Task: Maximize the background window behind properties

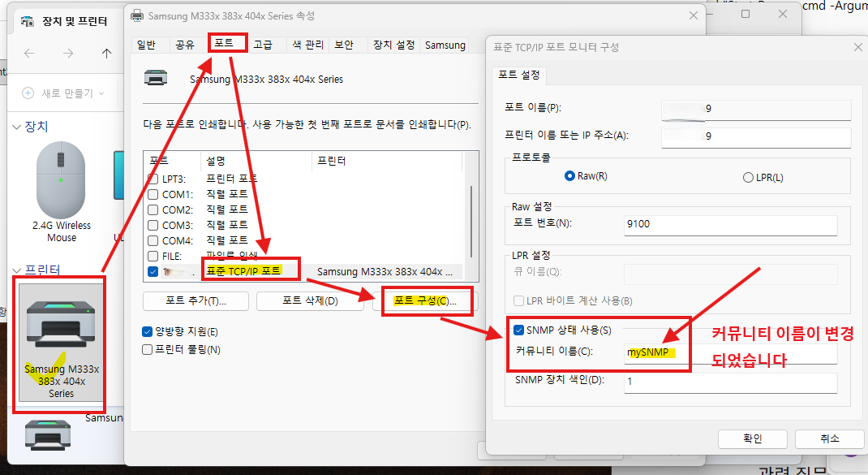Action: pos(746,14)
